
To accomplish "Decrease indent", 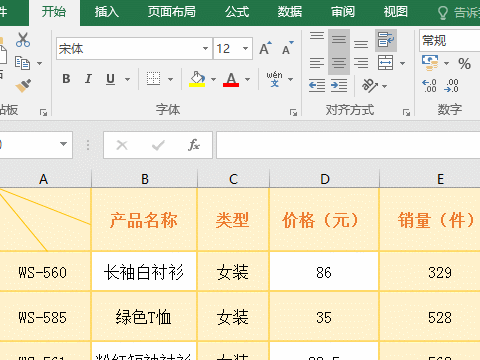I will click(x=317, y=86).
